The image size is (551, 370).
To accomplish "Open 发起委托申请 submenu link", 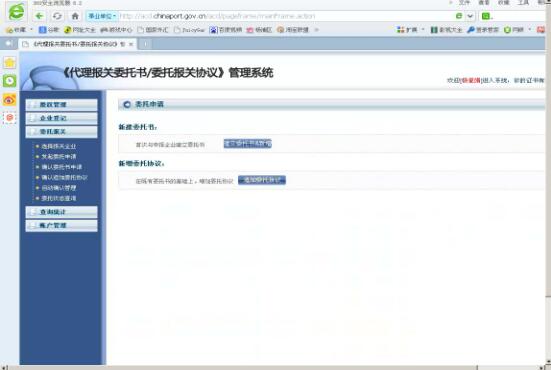I will pyautogui.click(x=59, y=157).
